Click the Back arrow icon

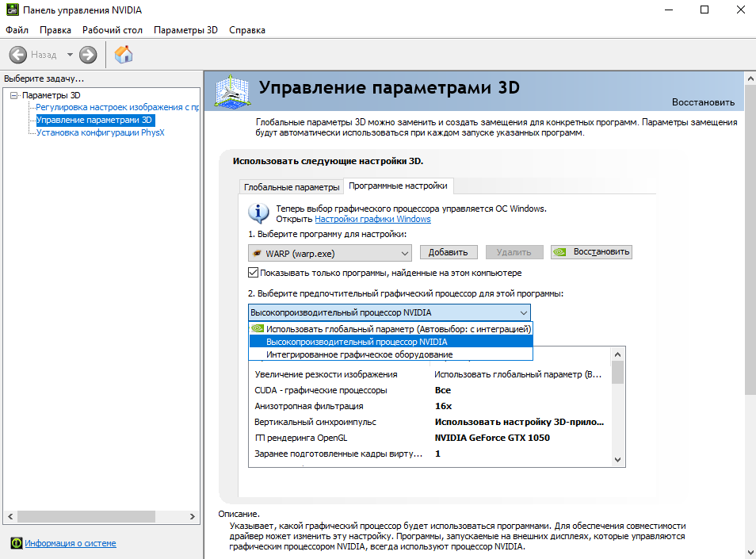pyautogui.click(x=18, y=55)
